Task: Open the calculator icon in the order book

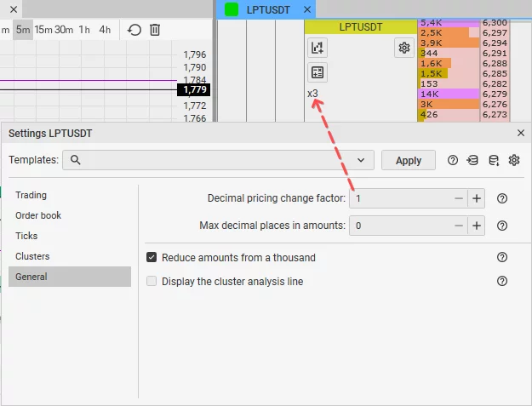Action: 317,72
